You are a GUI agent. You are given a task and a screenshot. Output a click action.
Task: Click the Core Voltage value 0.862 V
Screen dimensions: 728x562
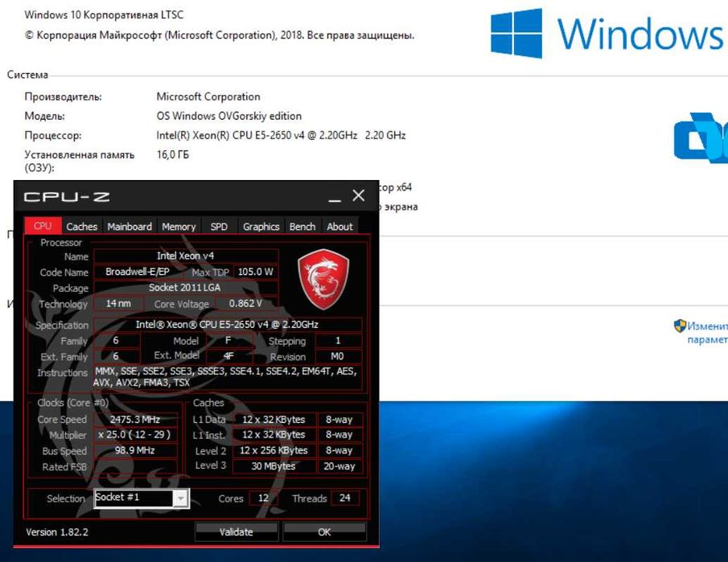pos(245,303)
